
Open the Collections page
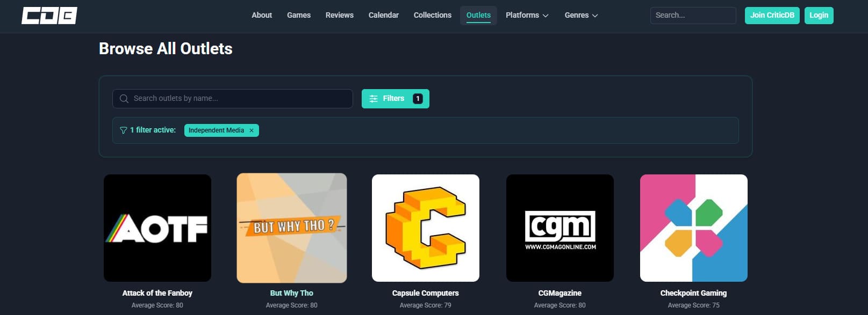pyautogui.click(x=433, y=15)
